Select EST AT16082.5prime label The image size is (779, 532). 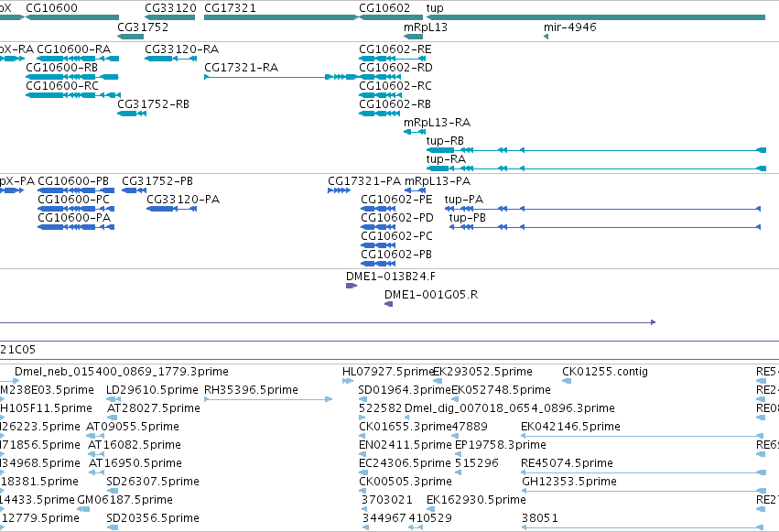135,445
